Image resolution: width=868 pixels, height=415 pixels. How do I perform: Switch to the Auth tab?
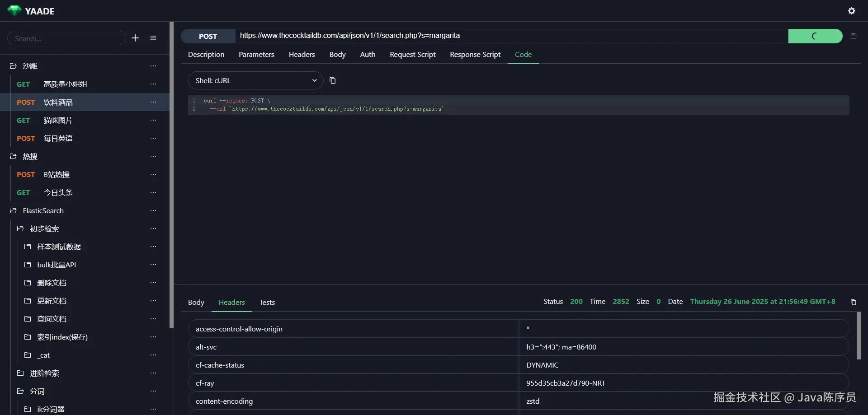[368, 55]
